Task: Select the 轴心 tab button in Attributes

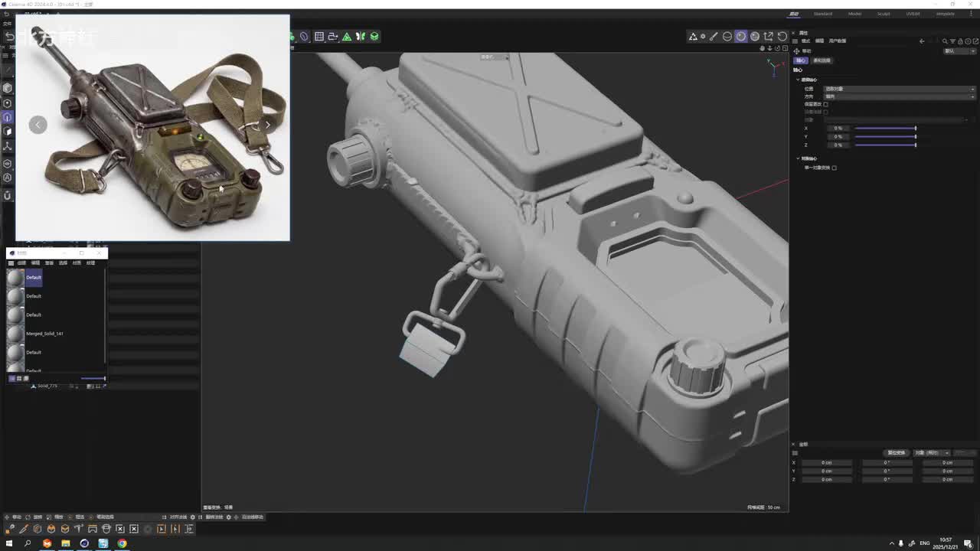Action: point(801,60)
